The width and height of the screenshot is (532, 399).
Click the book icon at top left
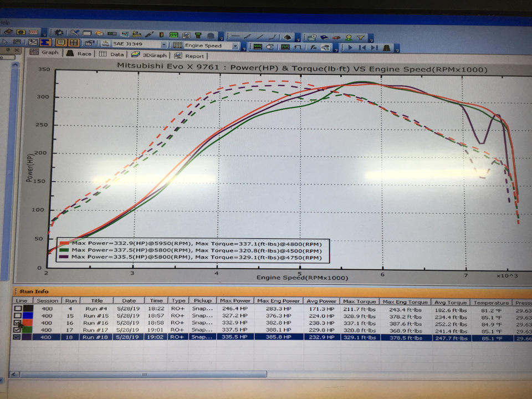point(8,32)
